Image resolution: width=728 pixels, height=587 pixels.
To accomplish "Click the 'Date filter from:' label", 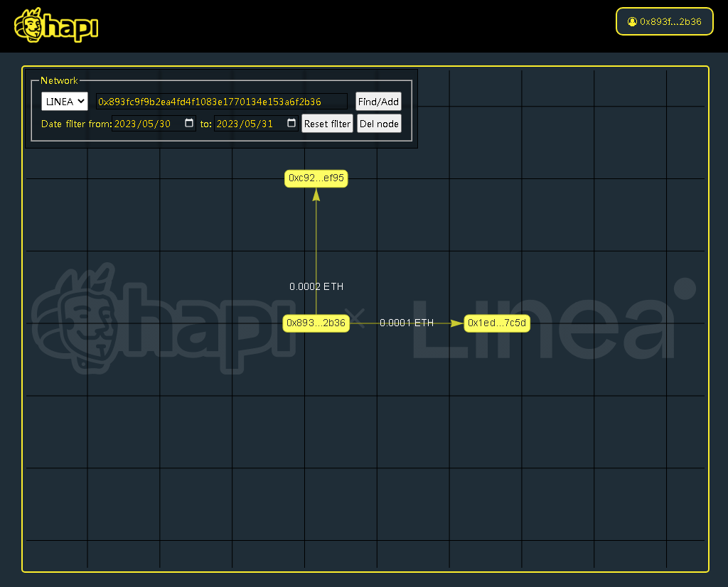I will click(77, 124).
